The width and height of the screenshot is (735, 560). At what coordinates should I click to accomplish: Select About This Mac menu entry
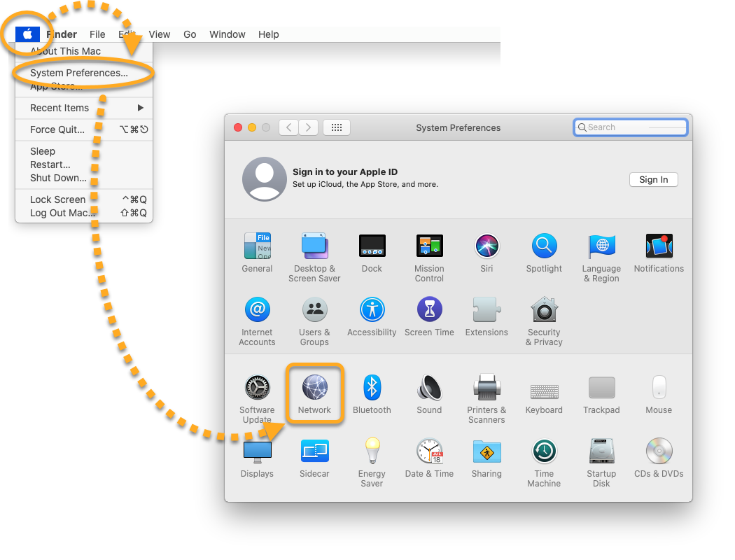point(84,51)
